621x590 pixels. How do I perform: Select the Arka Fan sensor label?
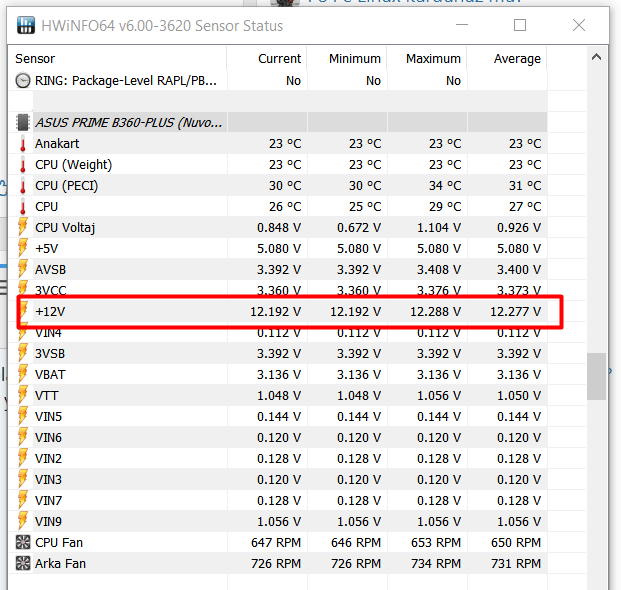click(x=60, y=563)
